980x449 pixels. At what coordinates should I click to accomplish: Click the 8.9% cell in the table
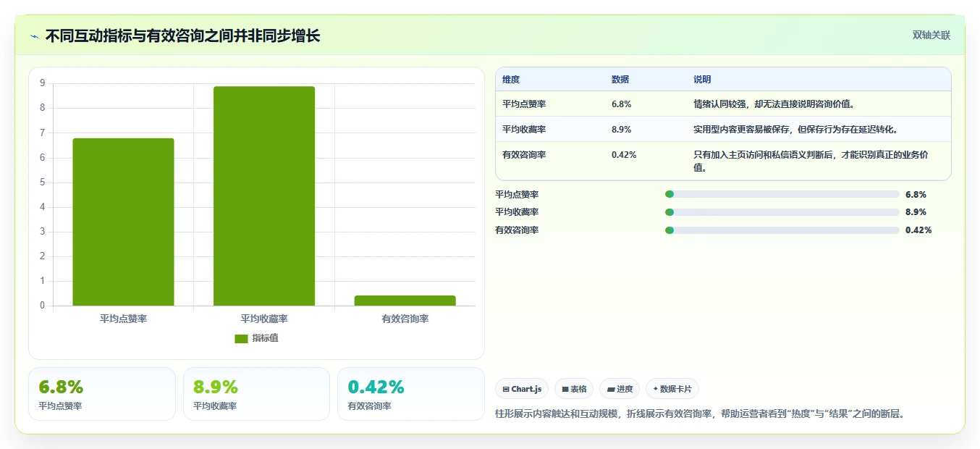[622, 129]
